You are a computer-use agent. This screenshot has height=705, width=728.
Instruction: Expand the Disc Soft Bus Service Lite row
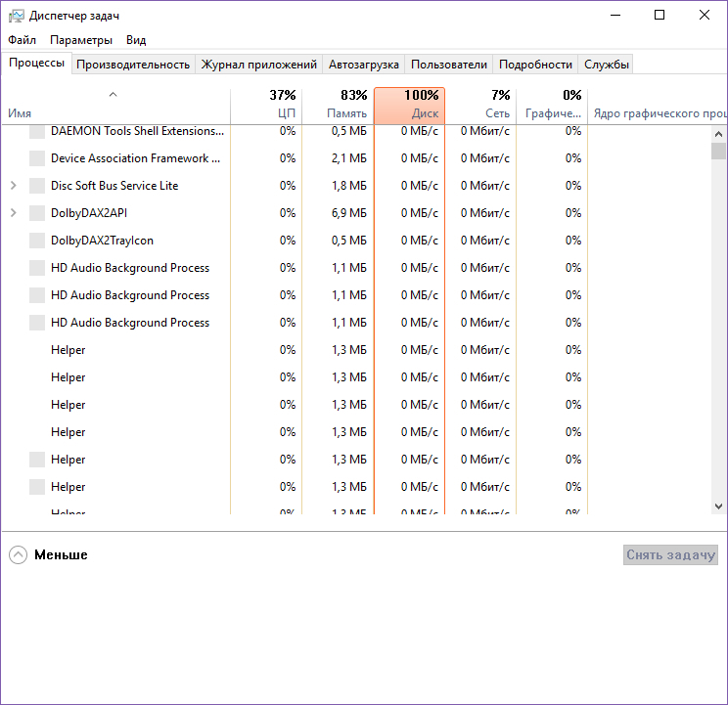[13, 186]
